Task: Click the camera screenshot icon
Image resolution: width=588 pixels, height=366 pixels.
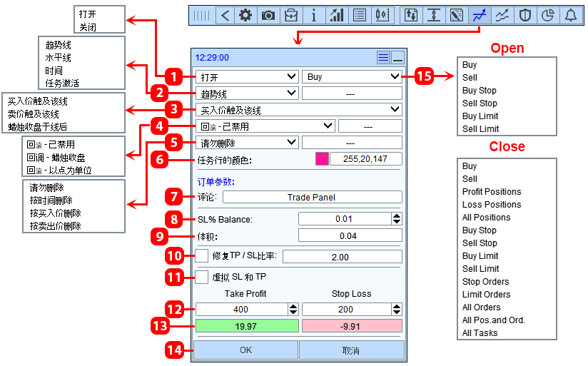Action: 268,16
